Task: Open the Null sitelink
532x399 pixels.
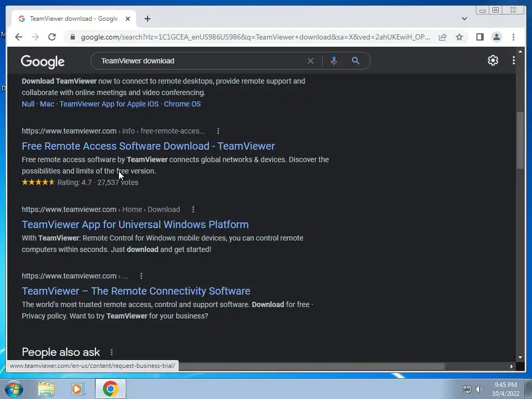Action: (x=28, y=104)
